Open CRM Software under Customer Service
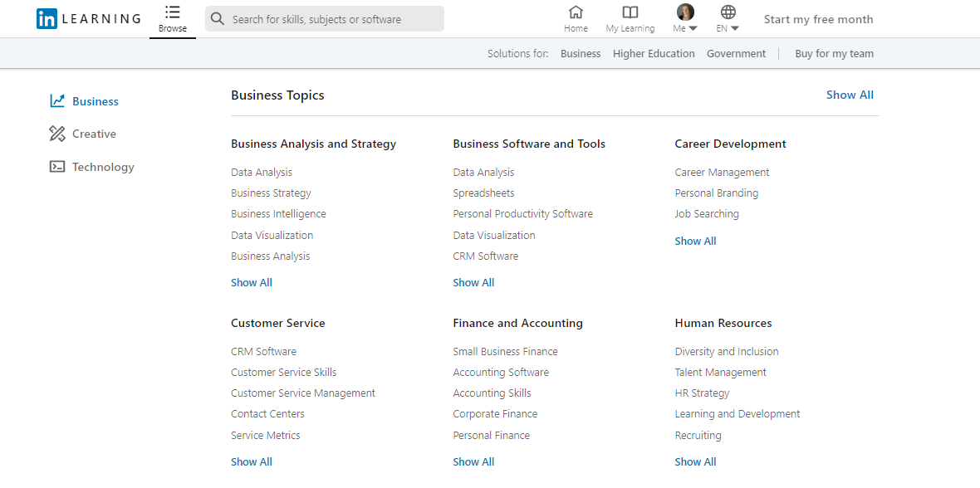 point(264,352)
